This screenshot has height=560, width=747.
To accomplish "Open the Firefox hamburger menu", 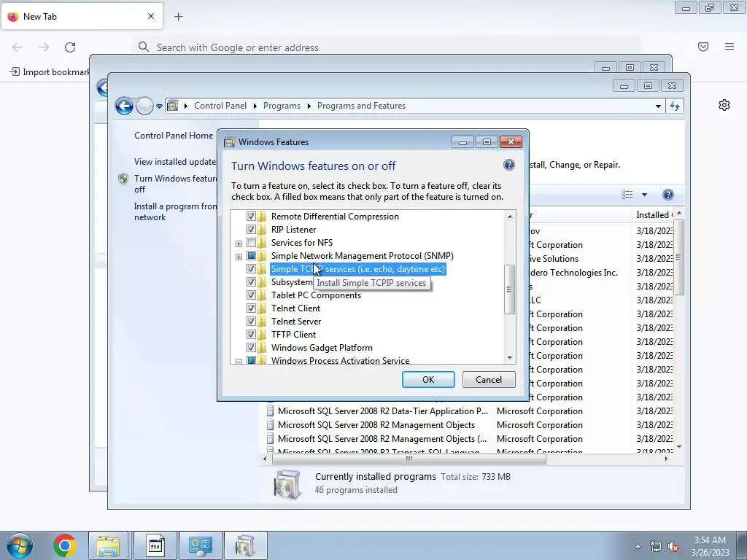I will [x=729, y=47].
